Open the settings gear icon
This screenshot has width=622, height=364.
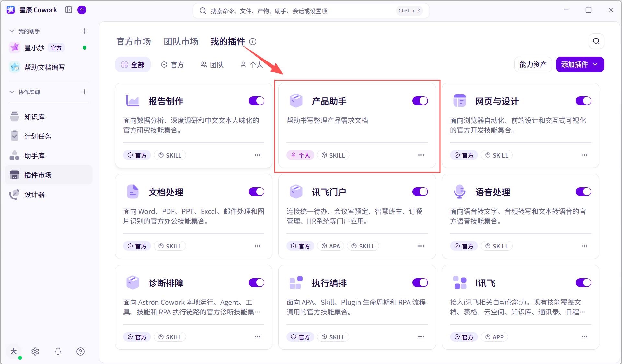(x=35, y=351)
